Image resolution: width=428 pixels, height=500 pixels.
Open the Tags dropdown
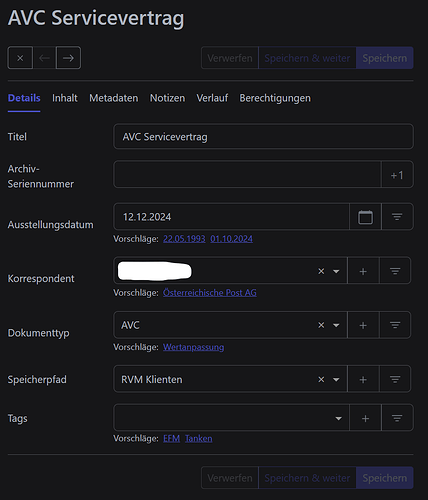(x=338, y=418)
